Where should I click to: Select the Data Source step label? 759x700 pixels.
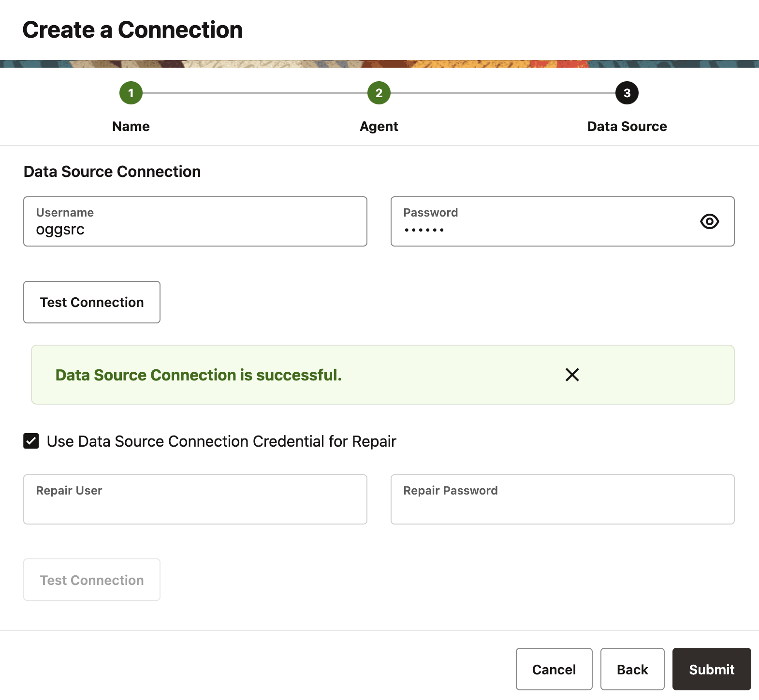pos(627,127)
